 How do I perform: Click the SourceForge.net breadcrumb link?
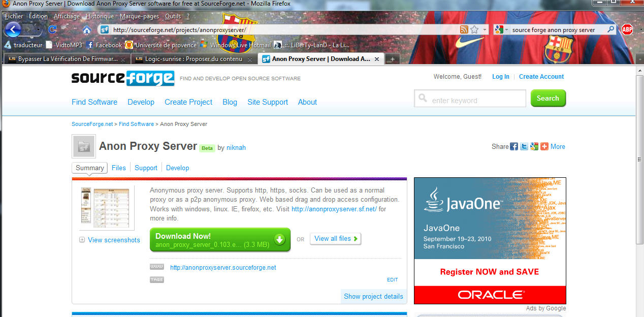click(x=92, y=124)
